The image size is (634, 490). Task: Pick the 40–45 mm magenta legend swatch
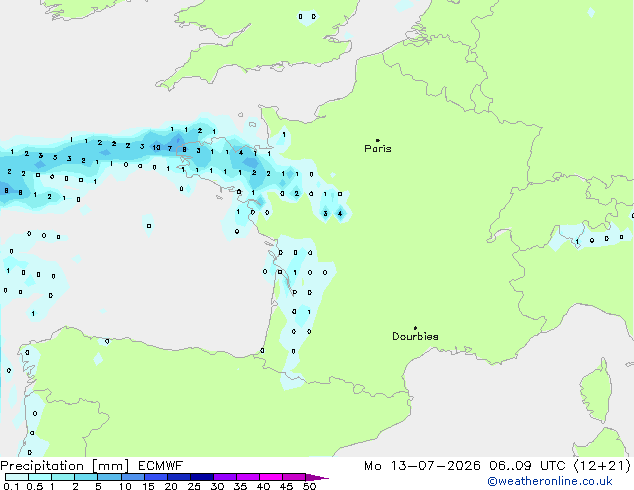coord(271,477)
